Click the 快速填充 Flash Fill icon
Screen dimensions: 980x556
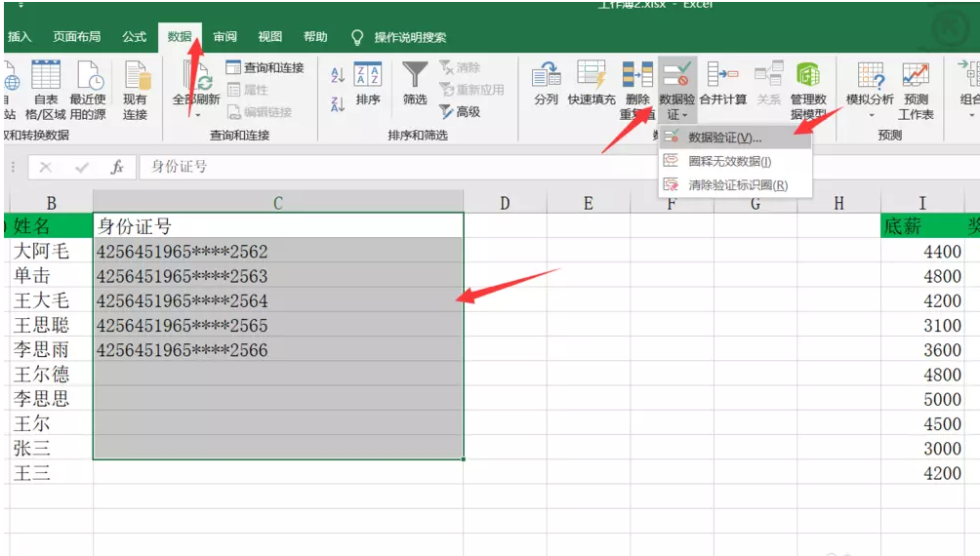coord(592,75)
